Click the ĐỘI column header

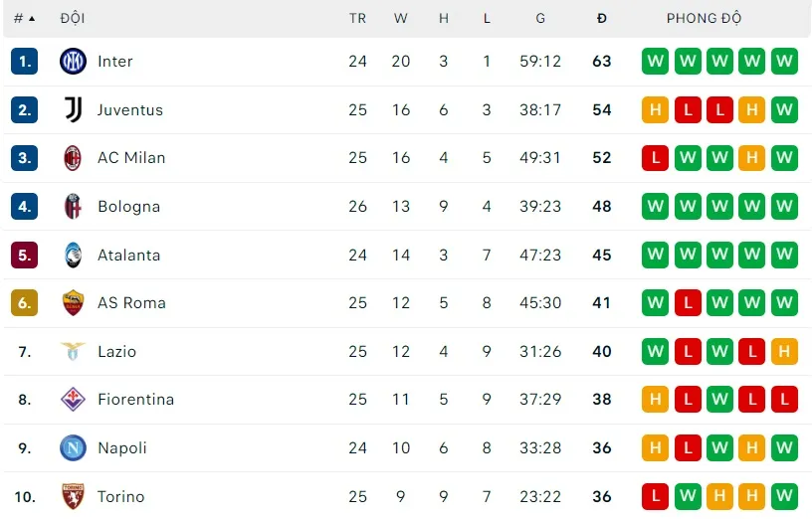point(72,18)
